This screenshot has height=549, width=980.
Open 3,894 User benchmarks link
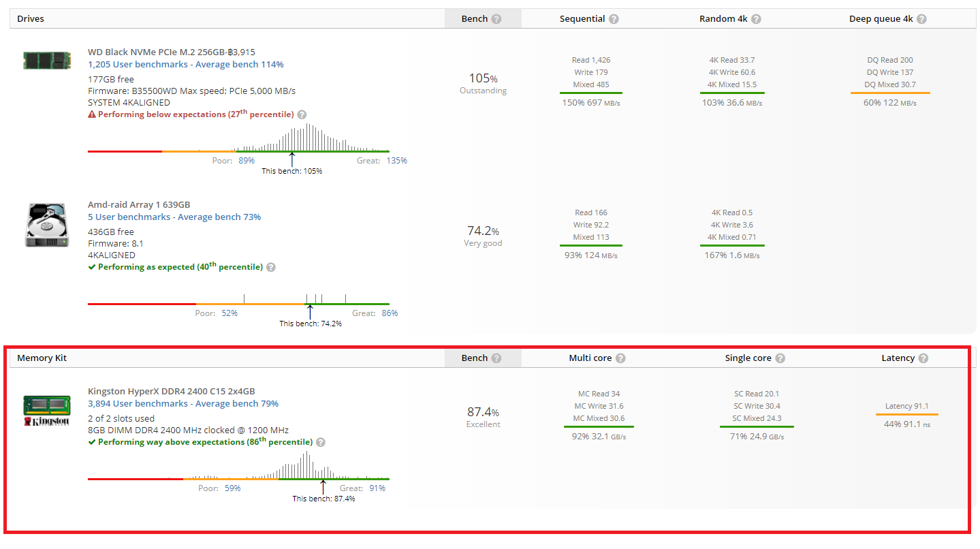[x=183, y=404]
